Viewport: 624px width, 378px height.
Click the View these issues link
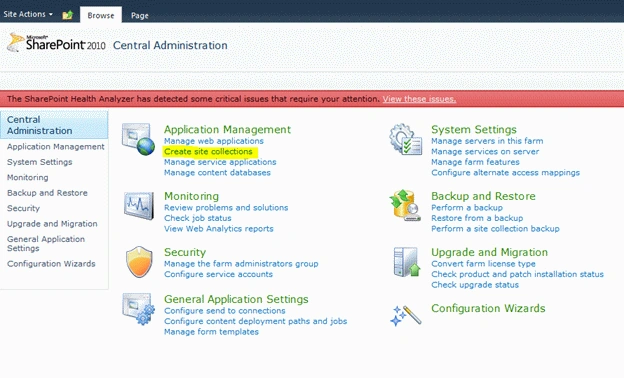419,99
